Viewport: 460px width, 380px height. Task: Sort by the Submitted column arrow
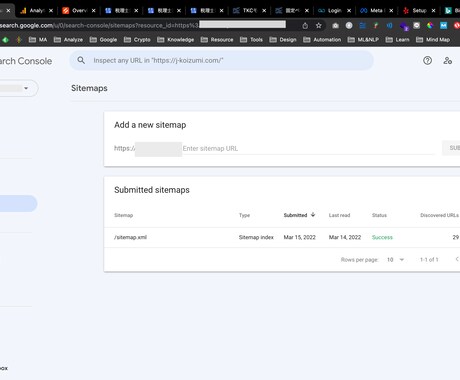313,215
